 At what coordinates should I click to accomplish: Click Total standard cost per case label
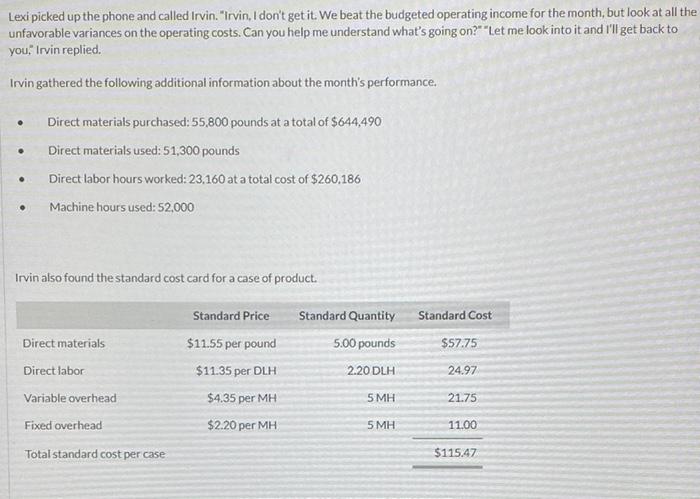tap(95, 454)
